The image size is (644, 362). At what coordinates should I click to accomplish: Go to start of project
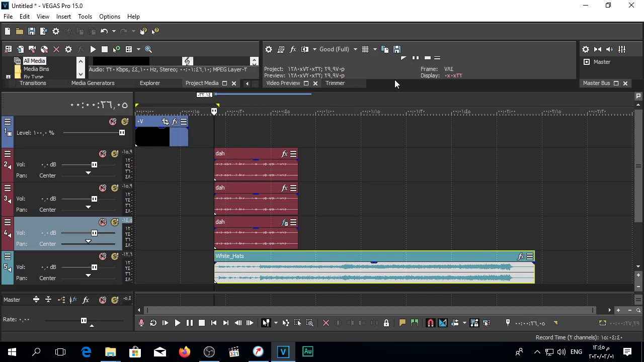click(x=214, y=323)
